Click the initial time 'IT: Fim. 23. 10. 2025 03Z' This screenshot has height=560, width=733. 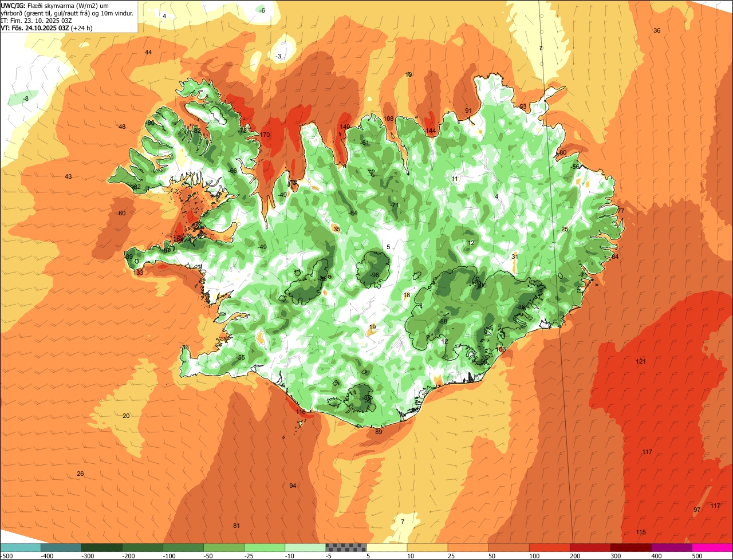(36, 21)
